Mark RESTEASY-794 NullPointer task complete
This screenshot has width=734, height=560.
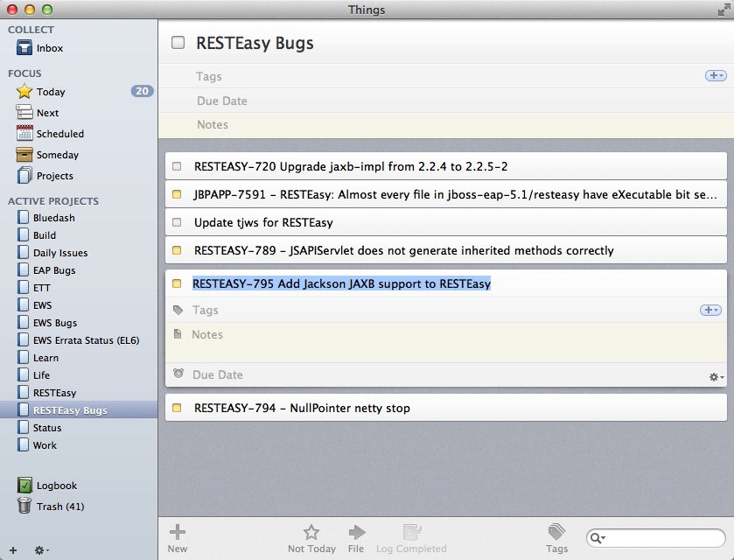tap(177, 408)
